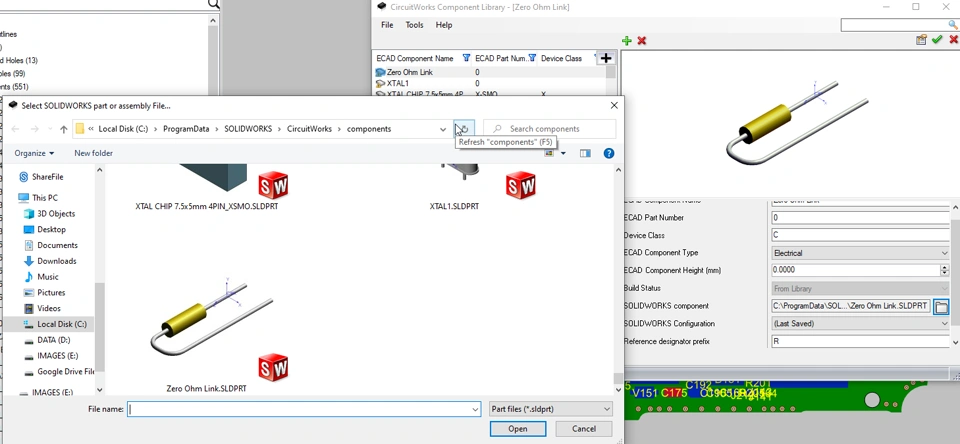The height and width of the screenshot is (444, 960).
Task: Click the Device Class value field
Action: (x=860, y=236)
